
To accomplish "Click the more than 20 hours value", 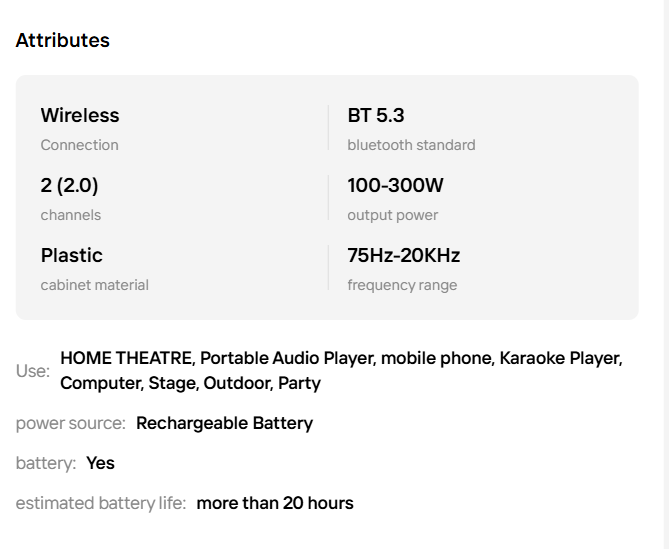I will 275,503.
